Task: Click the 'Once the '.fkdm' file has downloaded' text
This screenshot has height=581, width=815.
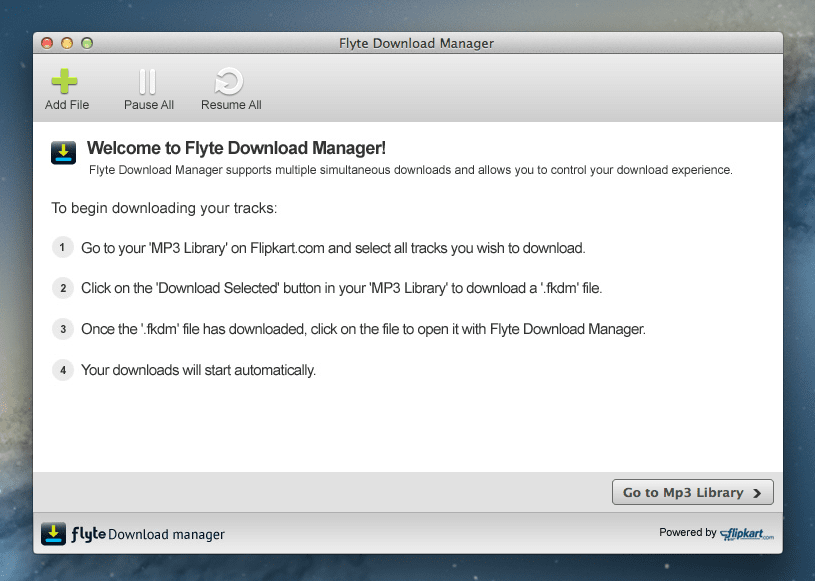Action: (193, 329)
